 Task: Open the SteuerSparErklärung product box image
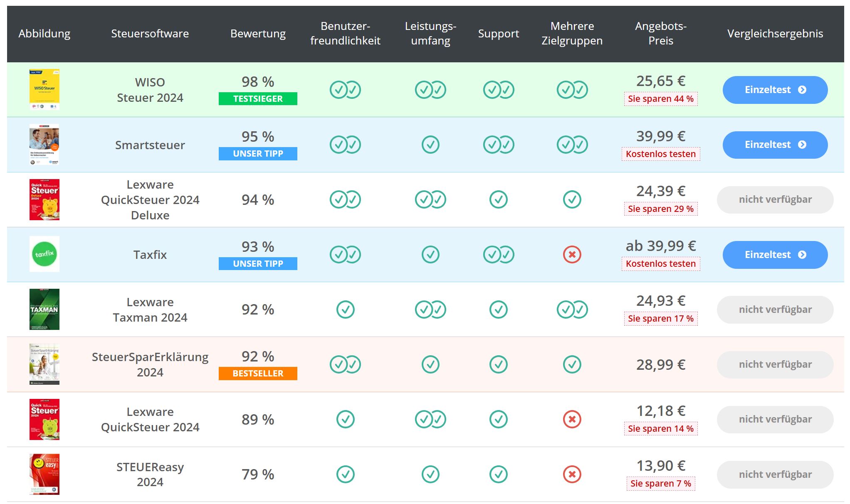pyautogui.click(x=44, y=364)
